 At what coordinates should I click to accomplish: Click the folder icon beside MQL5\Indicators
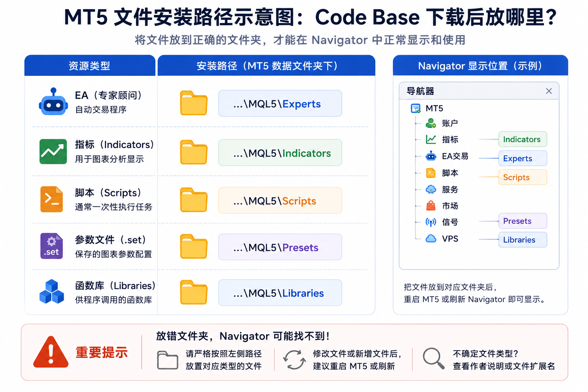click(194, 152)
